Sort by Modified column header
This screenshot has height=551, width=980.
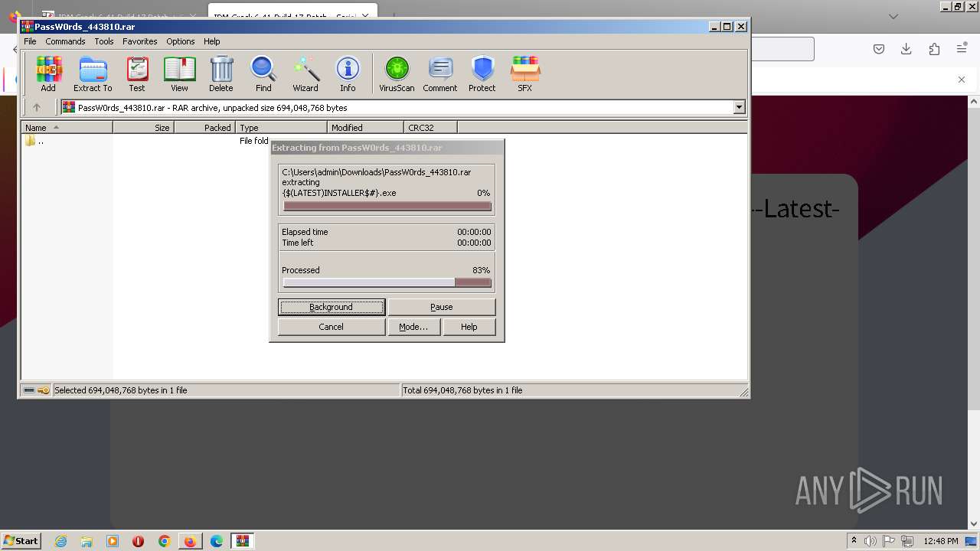point(366,128)
